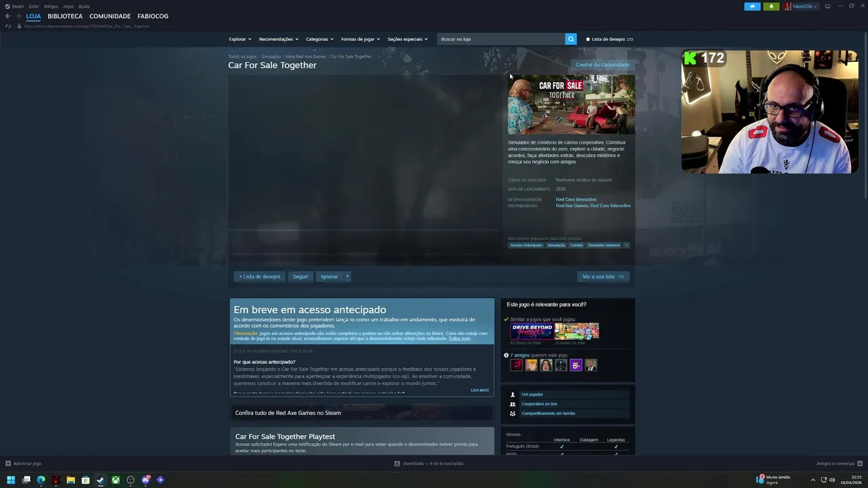868x488 pixels.
Task: Go back with the navigation arrow
Action: pyautogui.click(x=7, y=16)
